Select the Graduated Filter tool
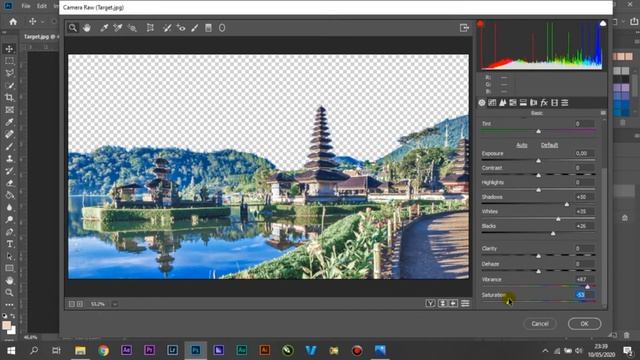The width and height of the screenshot is (640, 360). coord(208,28)
